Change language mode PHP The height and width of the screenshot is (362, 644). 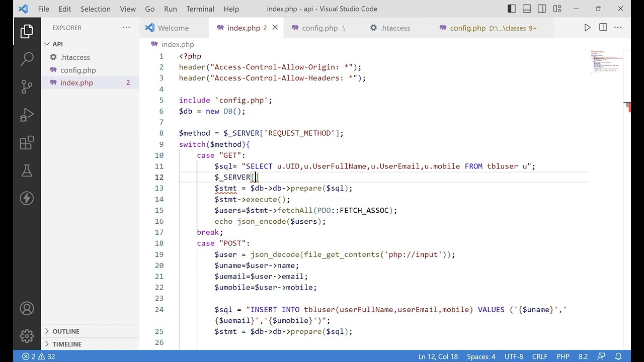point(563,356)
